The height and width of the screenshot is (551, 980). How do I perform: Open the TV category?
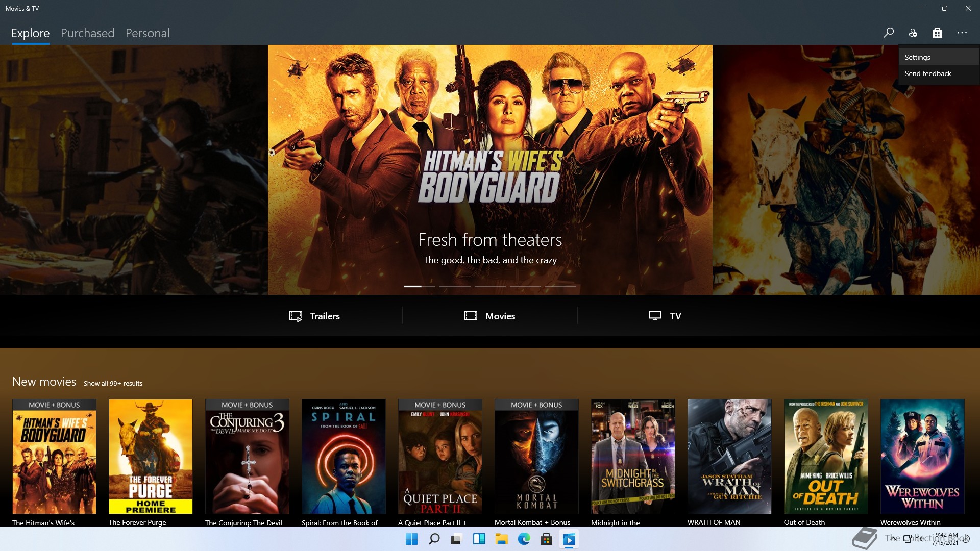tap(665, 316)
